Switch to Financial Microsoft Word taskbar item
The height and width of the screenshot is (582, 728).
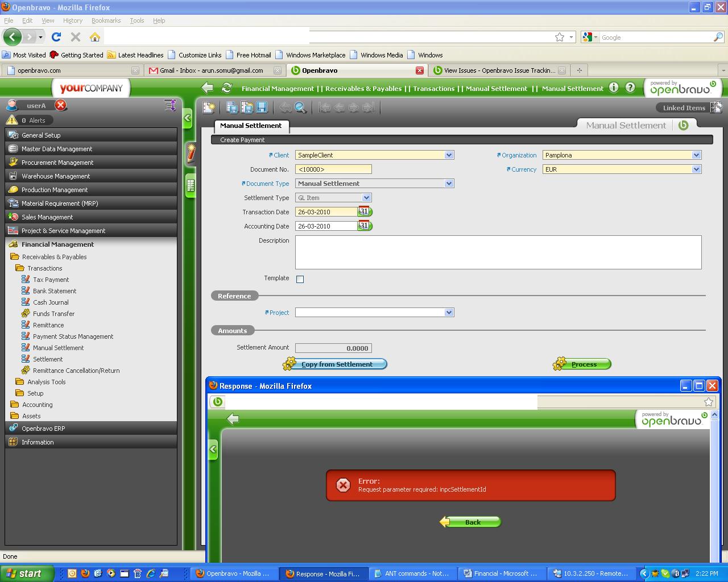[x=502, y=573]
